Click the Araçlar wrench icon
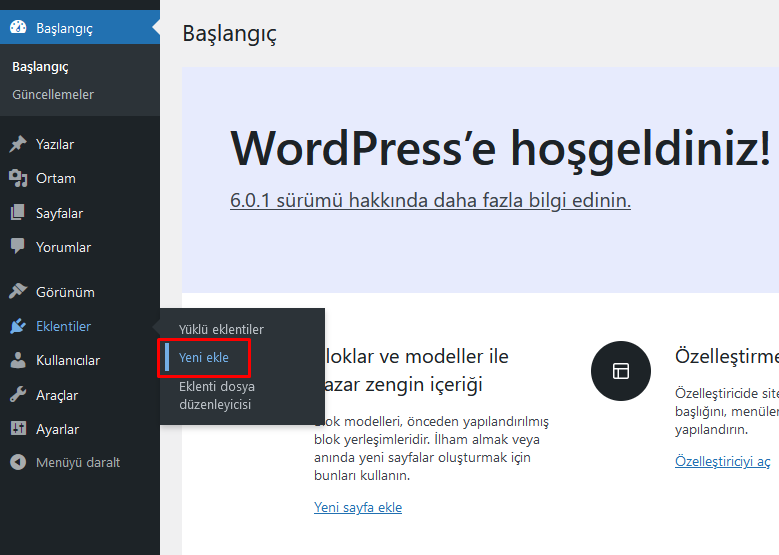The image size is (779, 555). click(18, 395)
